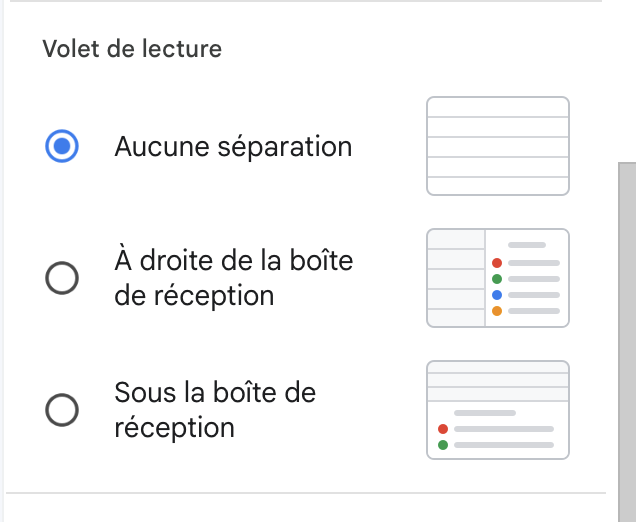The height and width of the screenshot is (522, 640).
Task: Click the "Sous la boîte de réception" label
Action: click(x=215, y=410)
